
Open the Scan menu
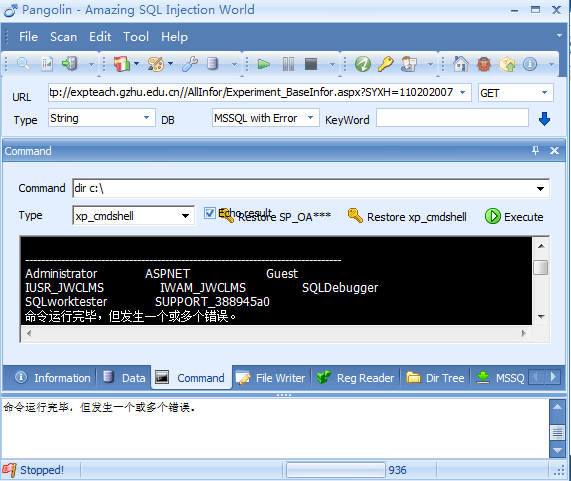pyautogui.click(x=63, y=37)
